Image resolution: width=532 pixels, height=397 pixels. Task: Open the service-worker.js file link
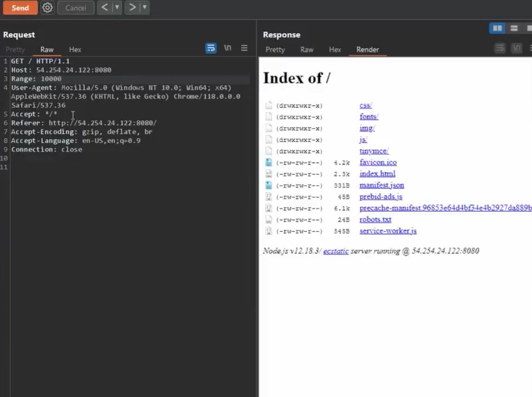388,231
